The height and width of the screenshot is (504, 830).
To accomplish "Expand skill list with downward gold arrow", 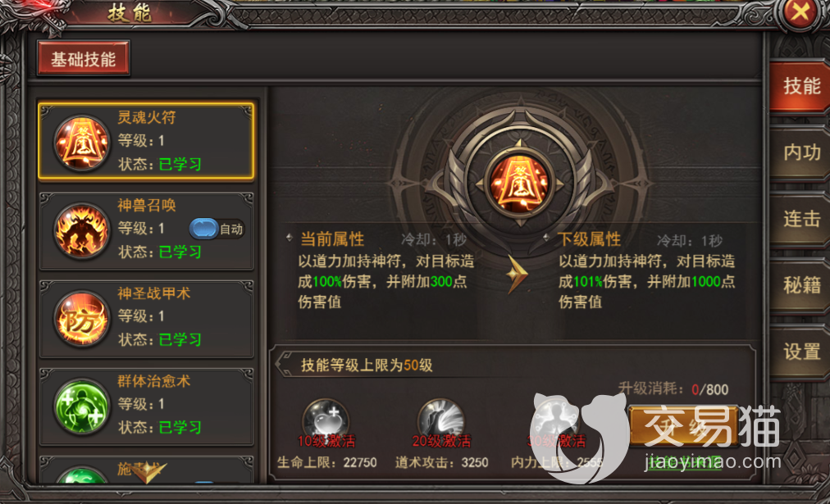I will [x=148, y=473].
